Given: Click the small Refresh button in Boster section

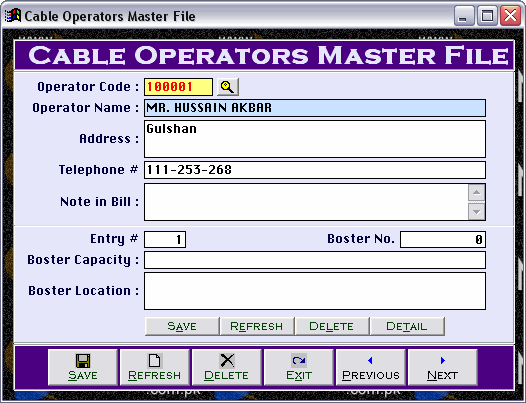Looking at the screenshot, I should (257, 326).
